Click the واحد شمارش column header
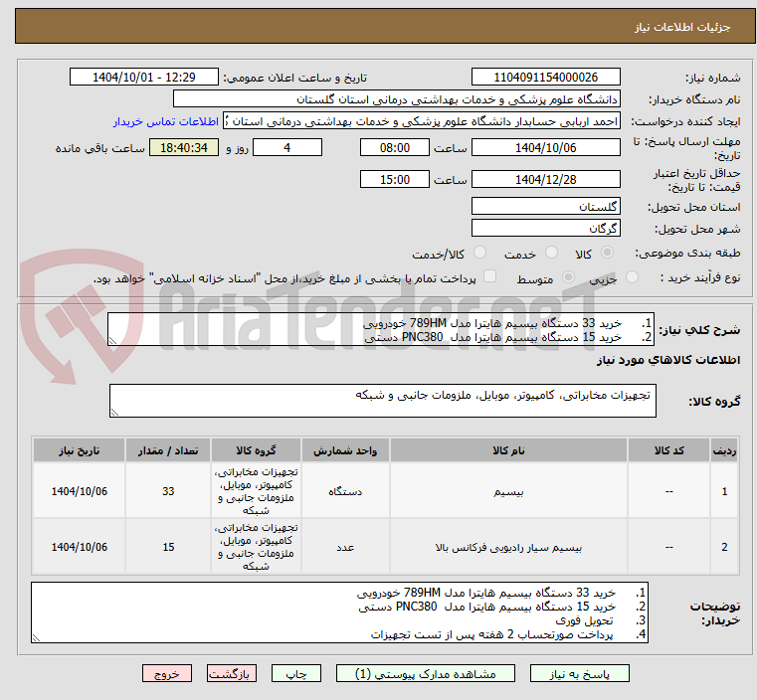This screenshot has width=757, height=700. click(345, 450)
